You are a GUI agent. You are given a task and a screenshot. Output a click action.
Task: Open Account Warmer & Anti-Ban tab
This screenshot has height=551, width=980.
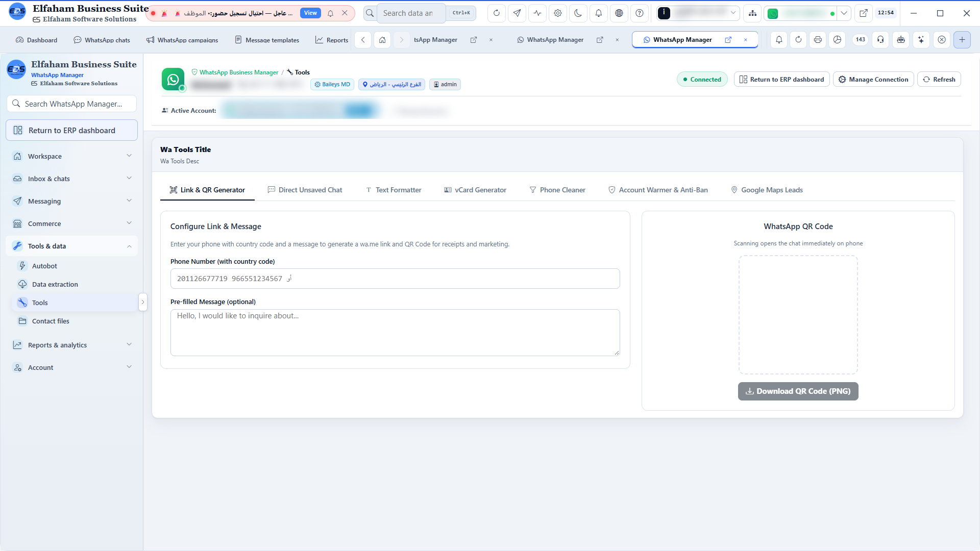(x=658, y=190)
